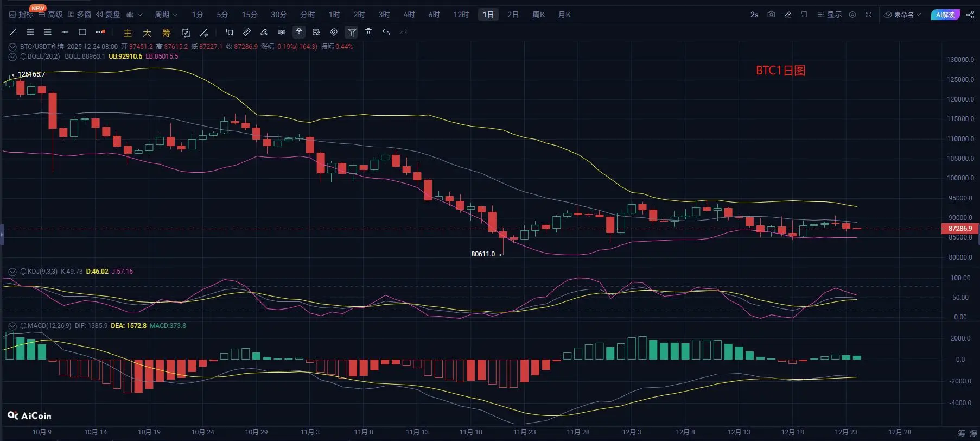Click the copy drawings icon
Screen dimensions: 980x441
tap(230, 33)
